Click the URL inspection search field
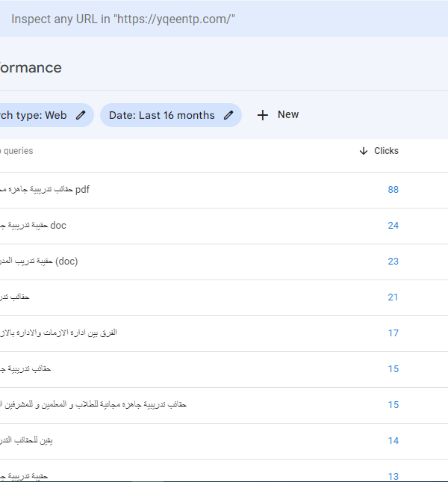 [224, 19]
